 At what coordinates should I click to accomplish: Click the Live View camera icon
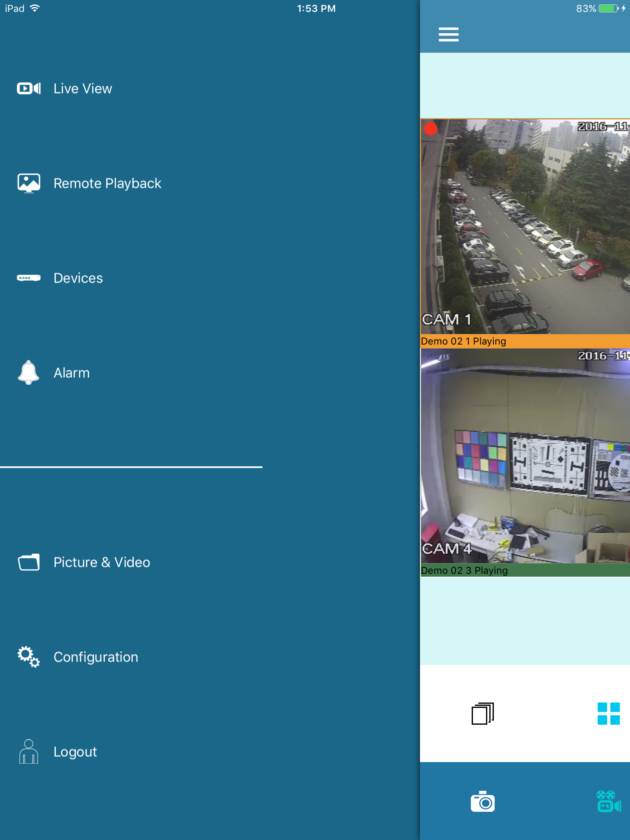point(29,89)
